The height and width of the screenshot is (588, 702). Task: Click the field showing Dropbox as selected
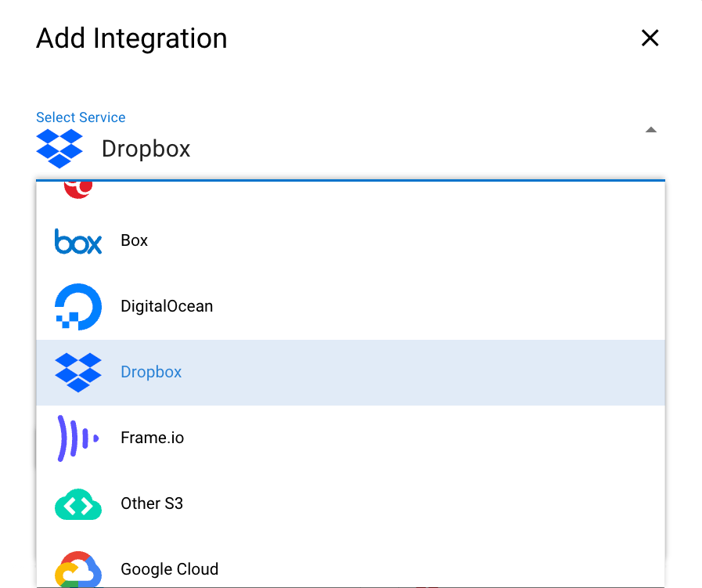click(313, 149)
